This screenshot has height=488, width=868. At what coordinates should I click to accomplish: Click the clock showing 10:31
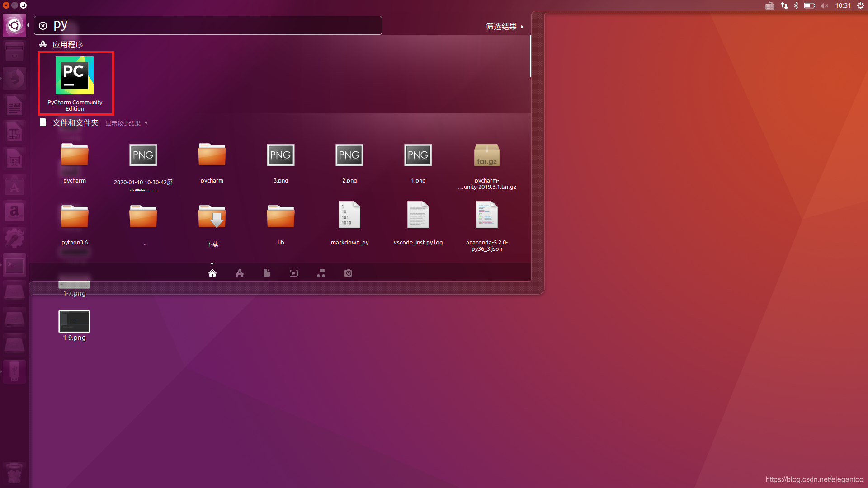pos(843,5)
